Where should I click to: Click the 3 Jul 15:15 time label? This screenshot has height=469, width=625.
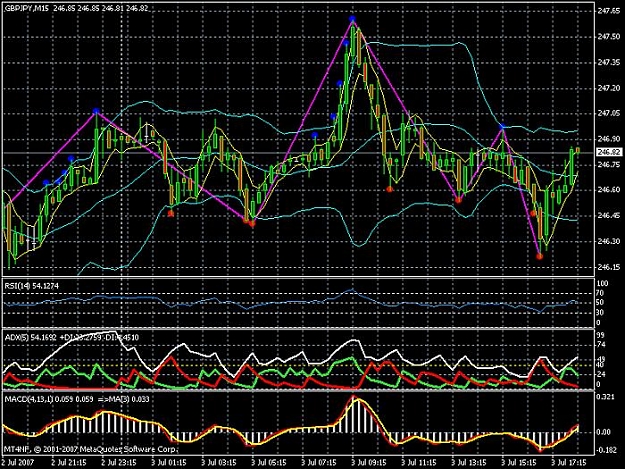click(519, 463)
